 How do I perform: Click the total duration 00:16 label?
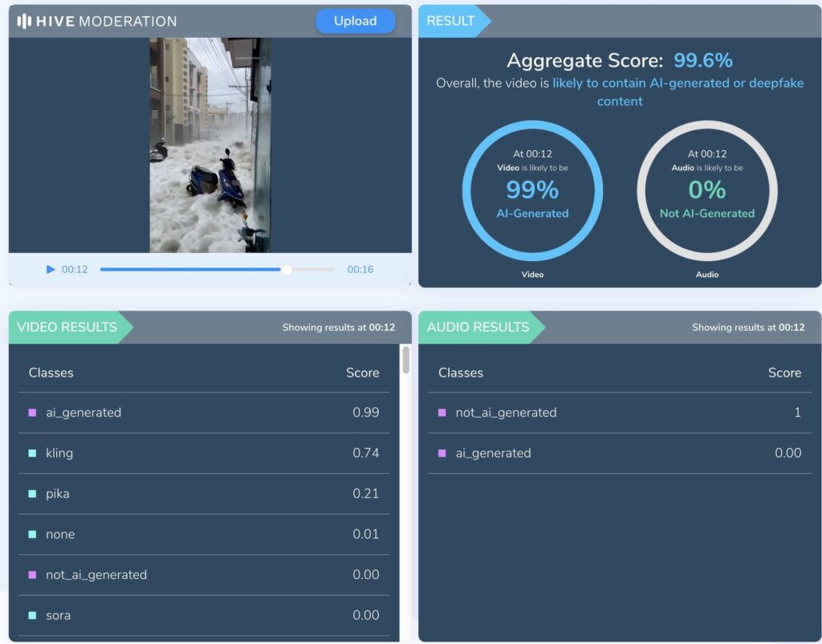pos(360,270)
